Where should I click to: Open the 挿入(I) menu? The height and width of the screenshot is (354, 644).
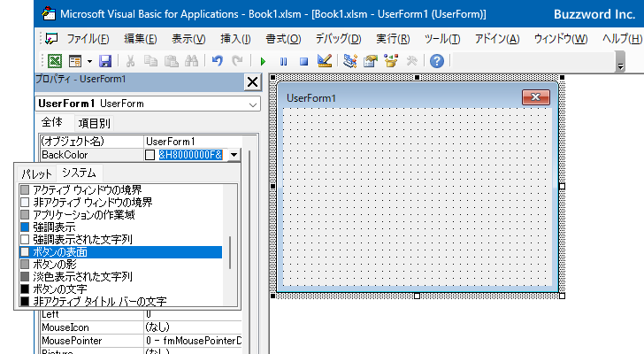click(235, 39)
